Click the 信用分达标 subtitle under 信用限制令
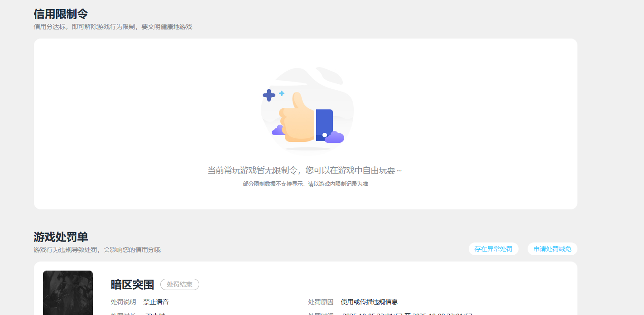 [113, 27]
